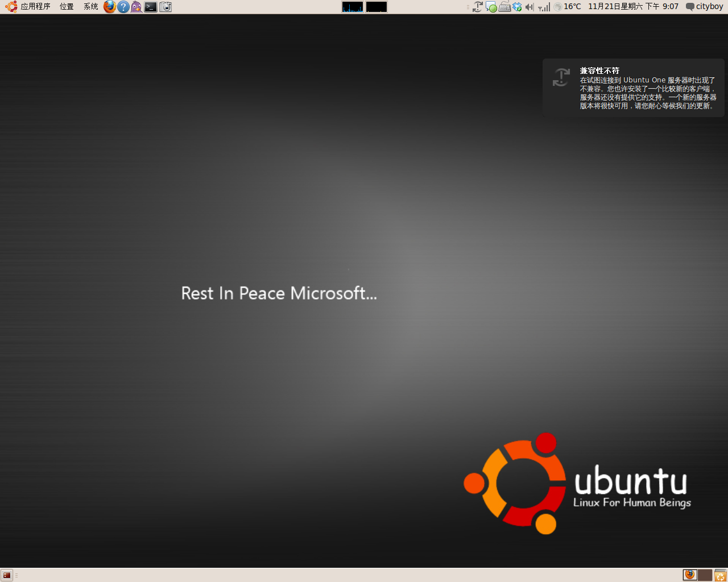This screenshot has width=728, height=582.
Task: Switch to the first workspace with Firefox
Action: pos(690,575)
